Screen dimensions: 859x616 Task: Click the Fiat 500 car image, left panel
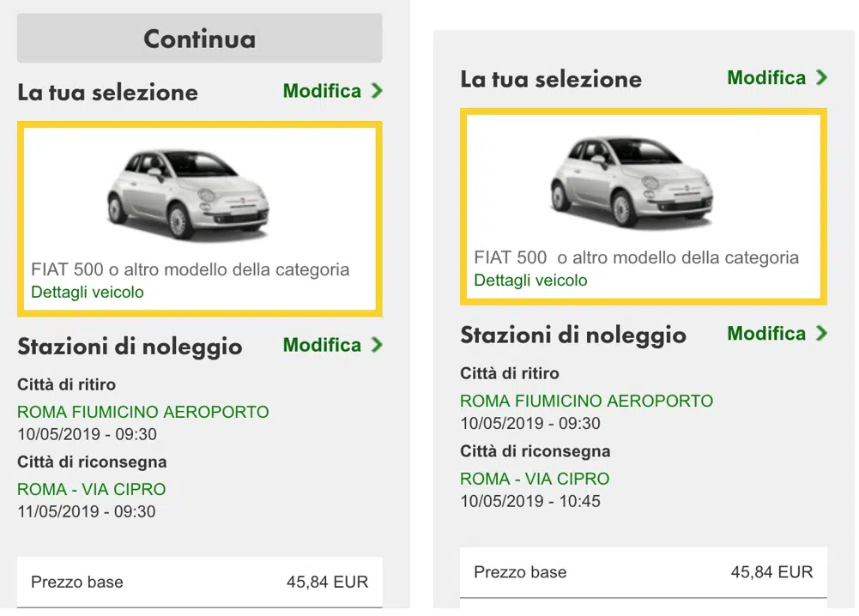pos(188,194)
